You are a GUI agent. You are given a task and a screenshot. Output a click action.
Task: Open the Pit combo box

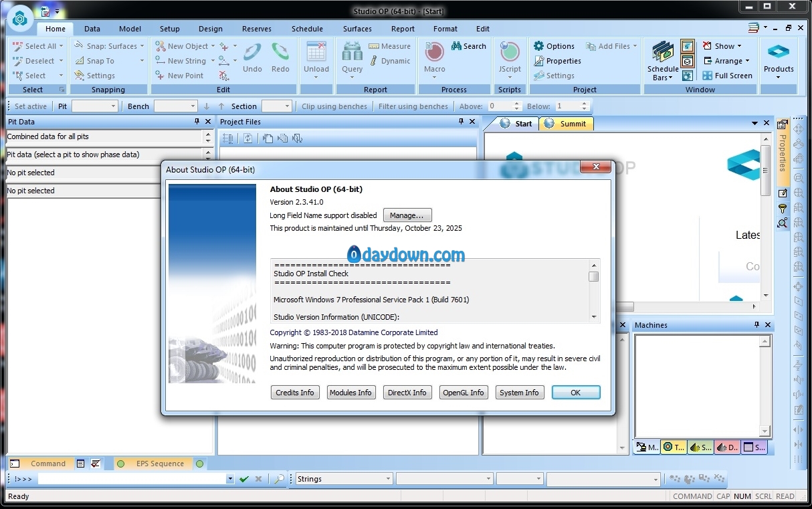coord(95,106)
